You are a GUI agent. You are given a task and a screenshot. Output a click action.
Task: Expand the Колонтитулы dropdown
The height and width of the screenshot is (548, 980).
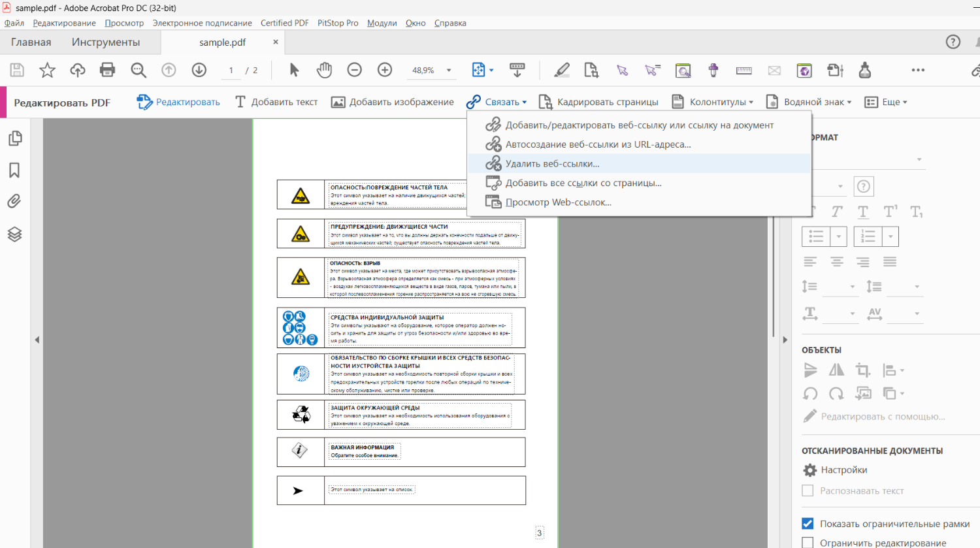point(721,102)
